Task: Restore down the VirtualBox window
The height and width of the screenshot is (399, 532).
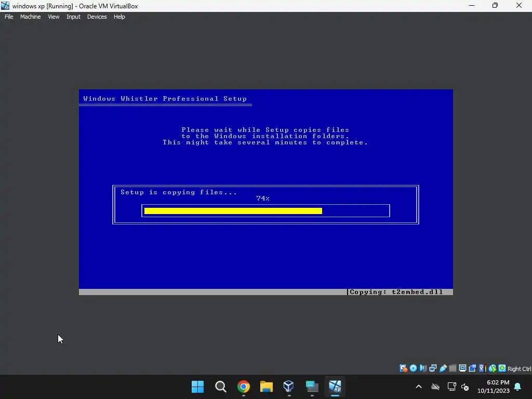Action: (x=495, y=6)
